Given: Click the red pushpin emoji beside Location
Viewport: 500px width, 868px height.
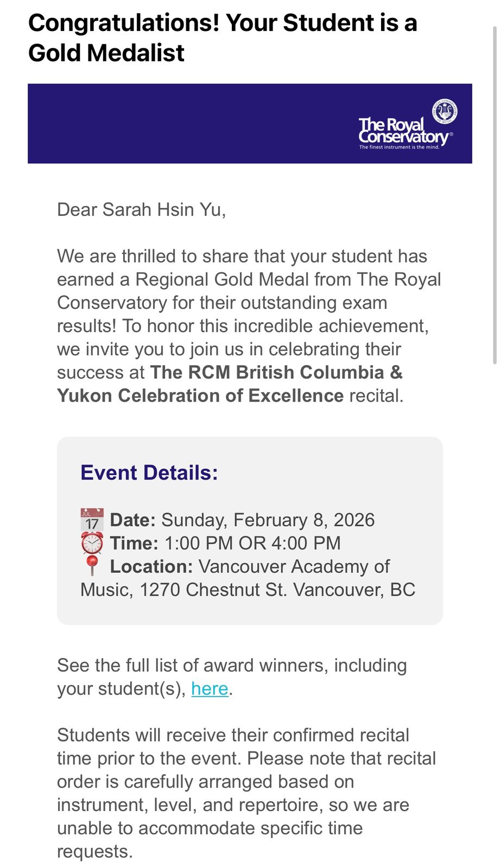Looking at the screenshot, I should click(92, 566).
